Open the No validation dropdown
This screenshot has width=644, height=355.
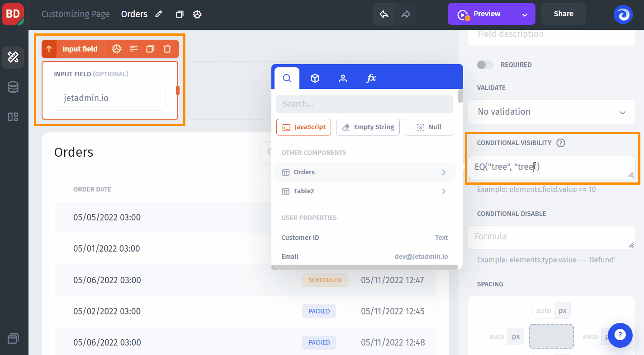(551, 112)
